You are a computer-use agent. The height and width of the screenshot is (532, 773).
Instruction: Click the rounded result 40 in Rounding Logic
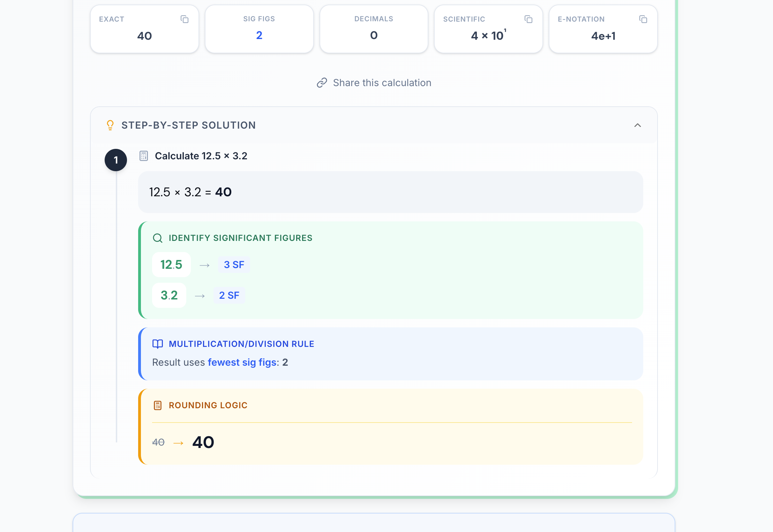tap(203, 442)
